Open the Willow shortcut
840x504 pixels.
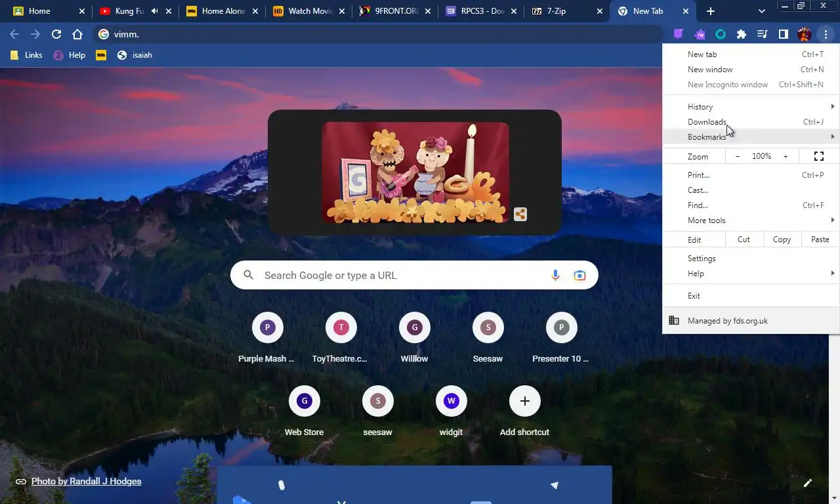[414, 339]
